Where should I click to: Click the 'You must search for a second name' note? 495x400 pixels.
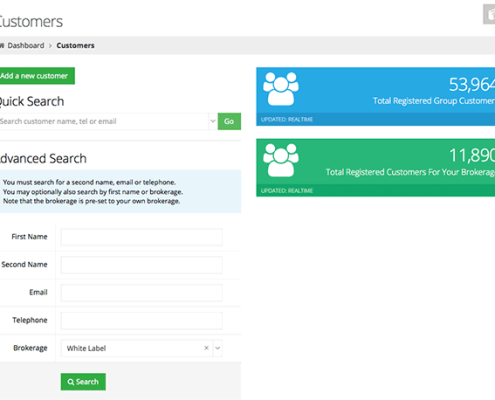(x=89, y=182)
